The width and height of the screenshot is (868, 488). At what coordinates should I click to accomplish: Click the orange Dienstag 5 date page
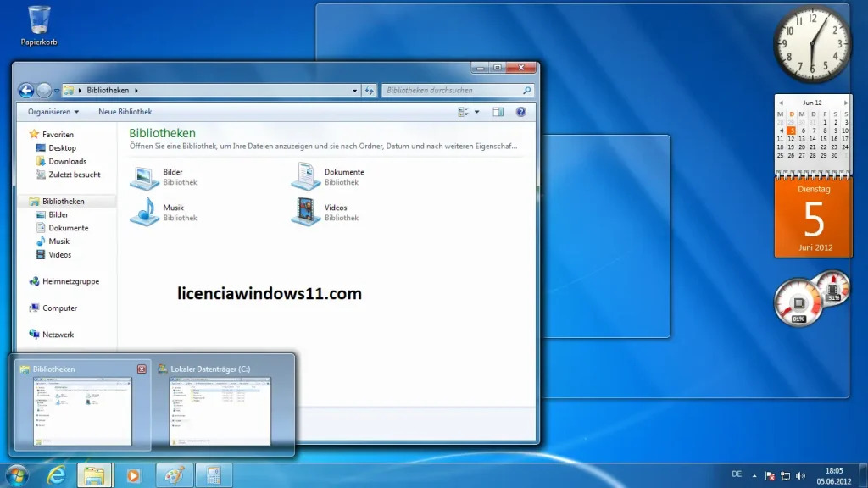[x=814, y=218]
